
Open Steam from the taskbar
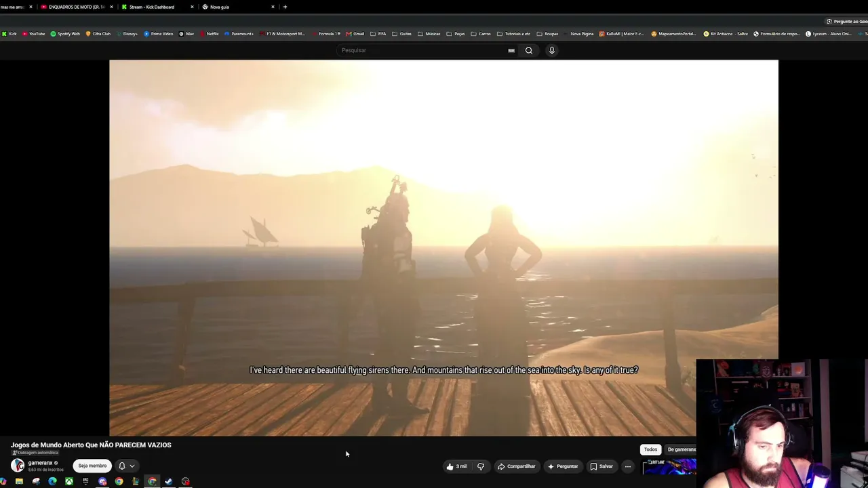[x=169, y=481]
